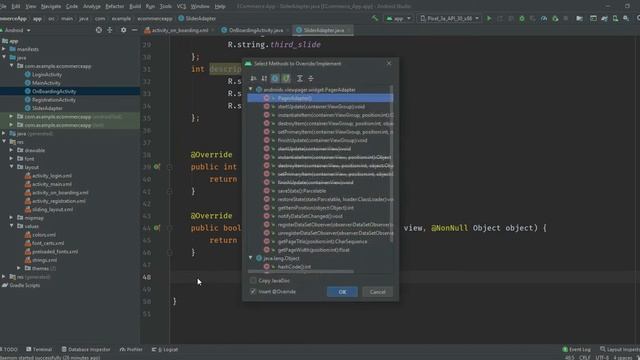Click the Cancel button in dialog
The image size is (640, 360).
tap(377, 292)
